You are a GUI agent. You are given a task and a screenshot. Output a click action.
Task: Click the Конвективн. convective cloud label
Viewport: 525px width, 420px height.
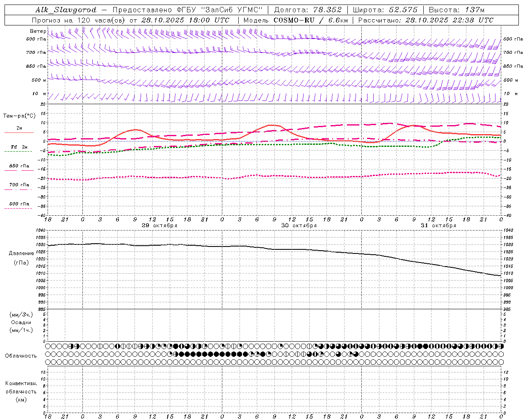click(x=21, y=383)
